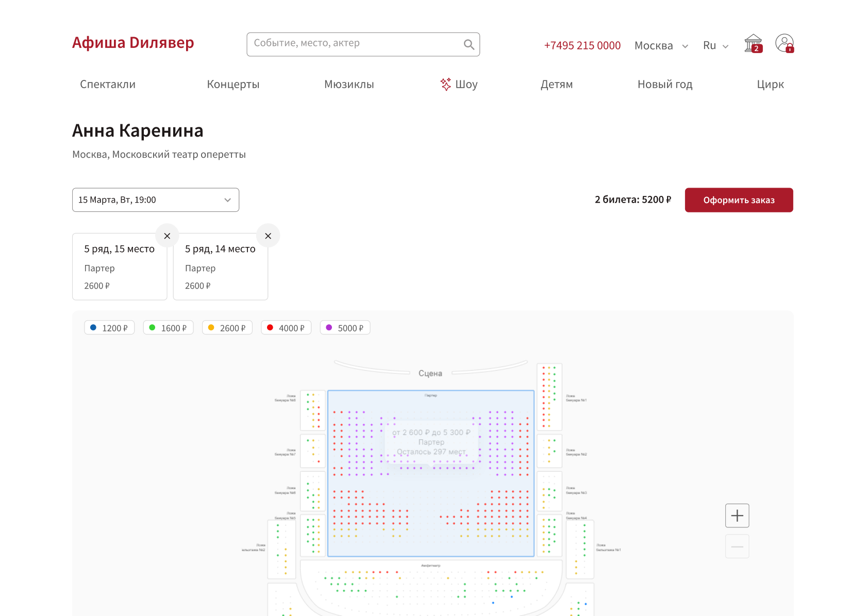
Task: Select the red 4000 ₽ color swatch
Action: [x=270, y=327]
